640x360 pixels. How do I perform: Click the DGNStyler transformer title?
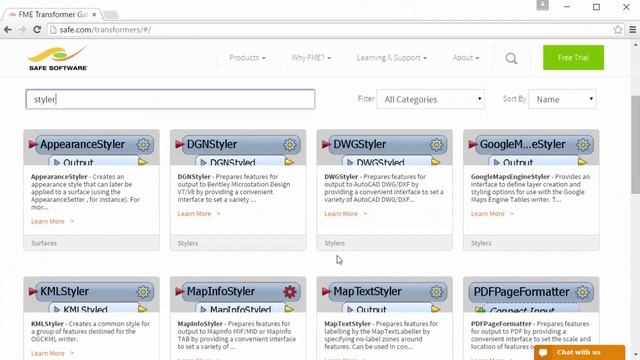(212, 144)
